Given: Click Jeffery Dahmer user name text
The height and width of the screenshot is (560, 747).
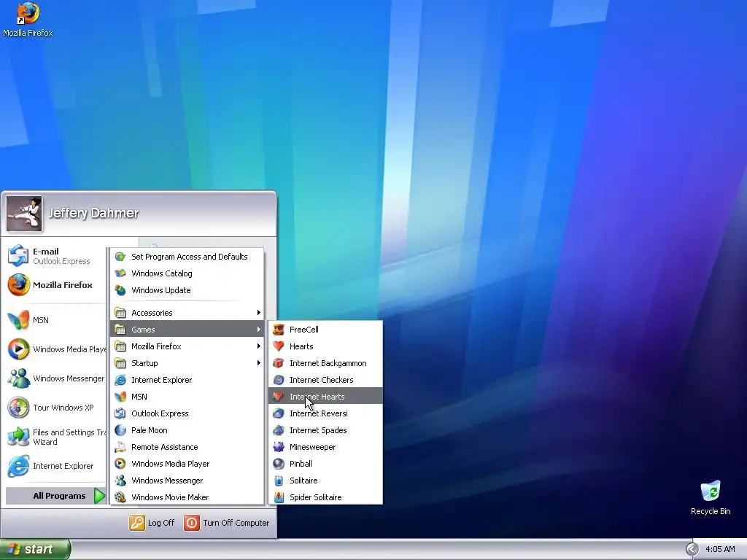Looking at the screenshot, I should click(93, 213).
